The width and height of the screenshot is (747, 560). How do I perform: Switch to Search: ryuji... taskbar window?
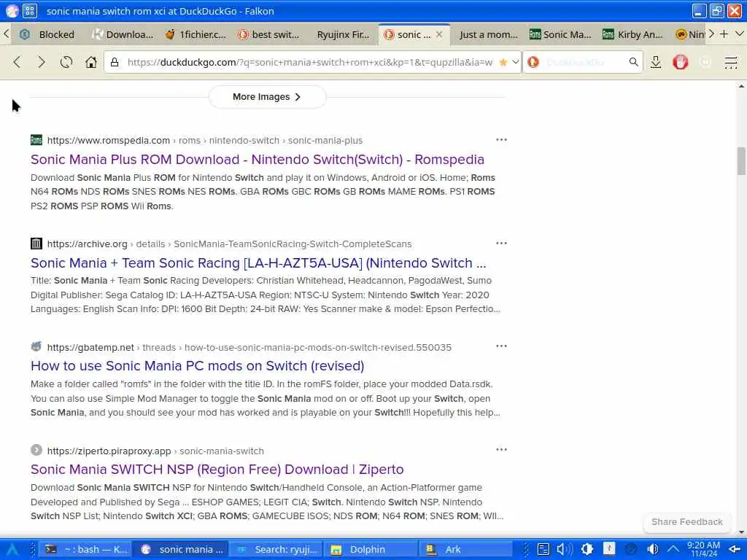point(276,550)
